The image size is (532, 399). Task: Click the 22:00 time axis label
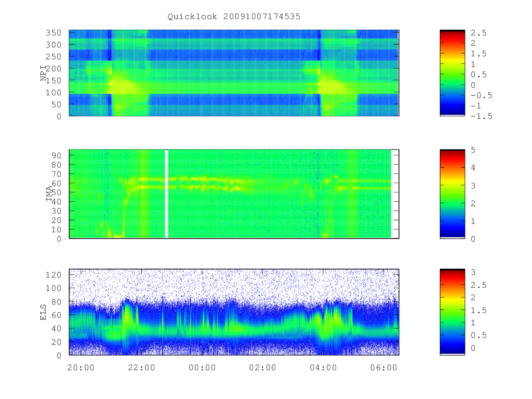point(141,368)
